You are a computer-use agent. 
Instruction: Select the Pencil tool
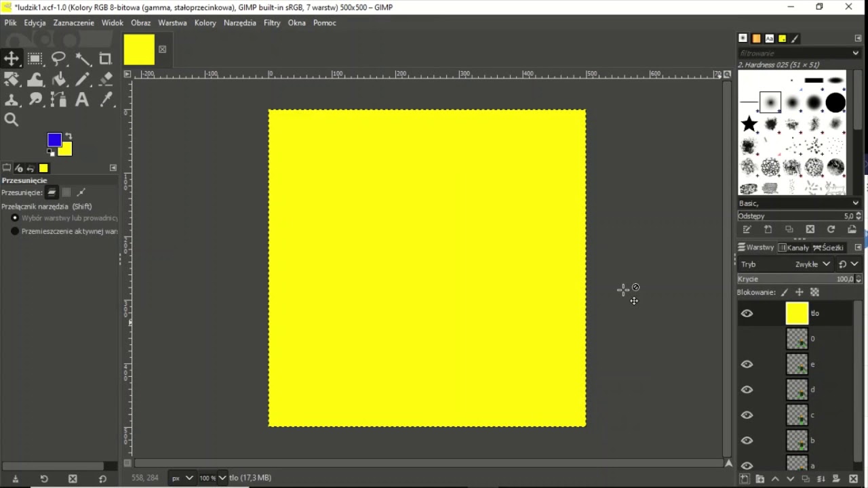tap(83, 79)
